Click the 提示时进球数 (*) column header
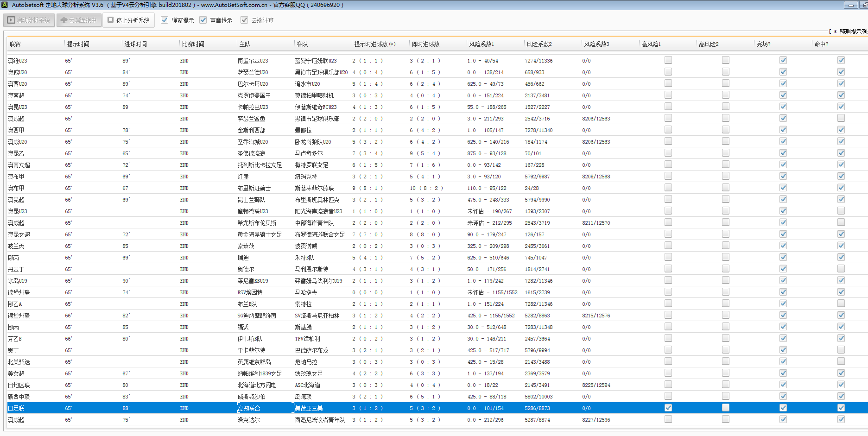 [x=374, y=44]
